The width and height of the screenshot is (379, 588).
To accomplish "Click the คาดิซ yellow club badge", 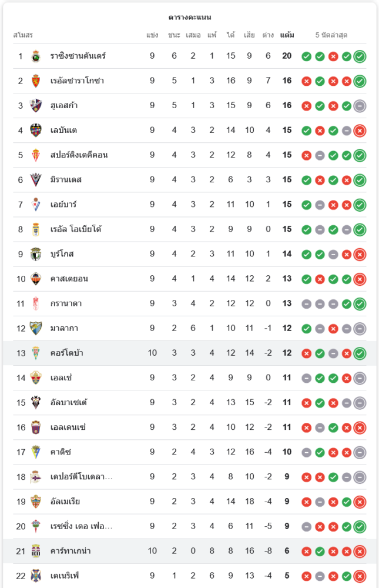I will point(36,452).
